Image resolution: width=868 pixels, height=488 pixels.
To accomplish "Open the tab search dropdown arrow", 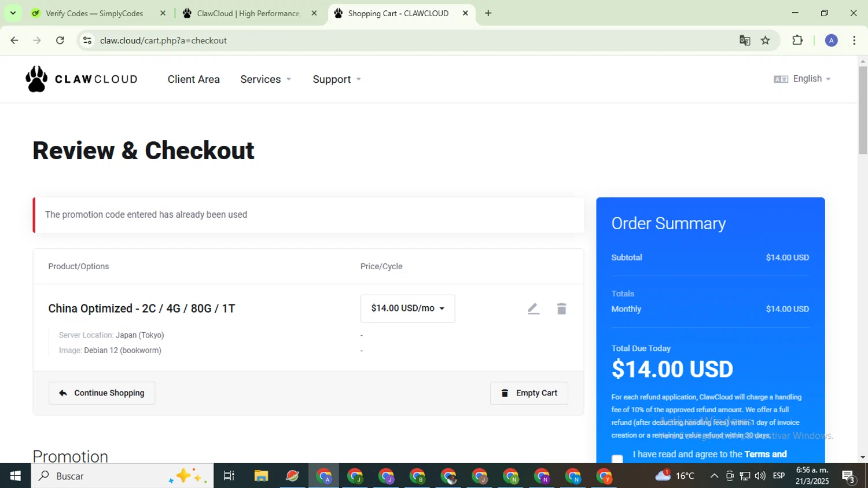I will (x=13, y=13).
